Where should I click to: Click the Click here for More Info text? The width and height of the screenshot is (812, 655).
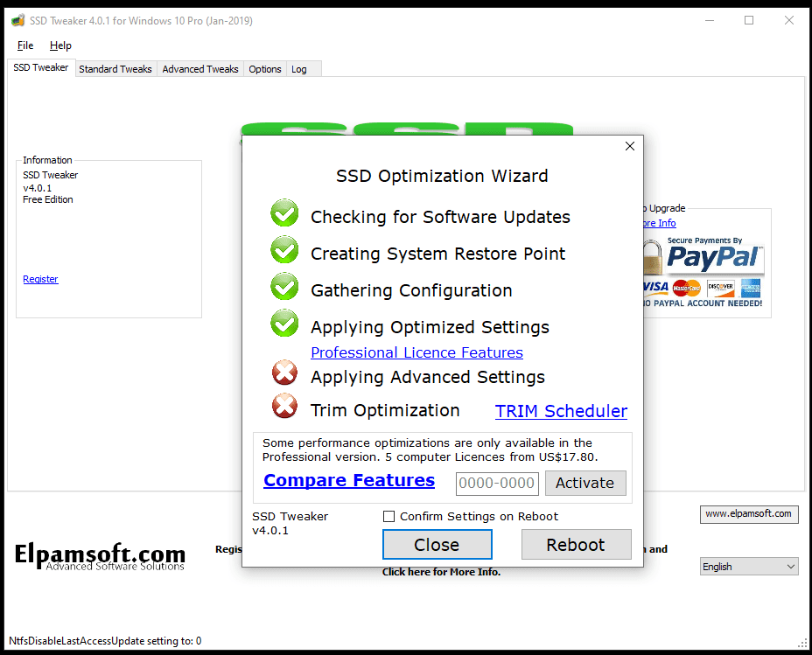point(441,572)
